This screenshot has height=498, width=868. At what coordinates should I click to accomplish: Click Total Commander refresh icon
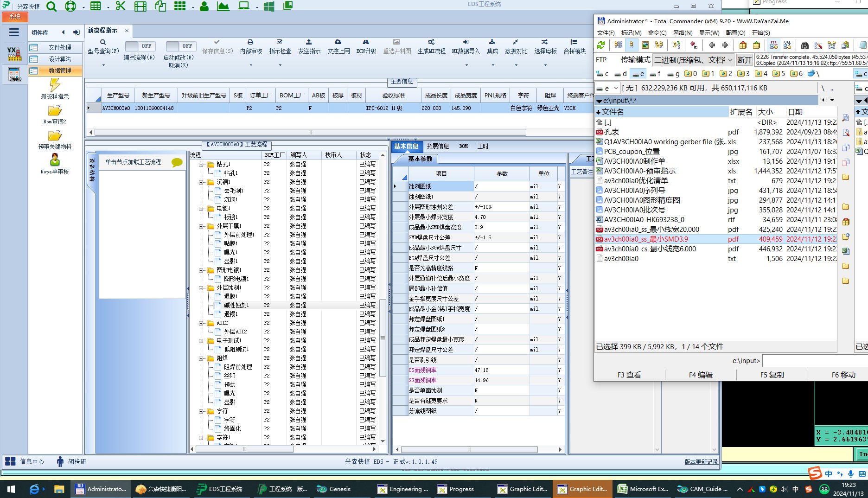[x=601, y=45]
